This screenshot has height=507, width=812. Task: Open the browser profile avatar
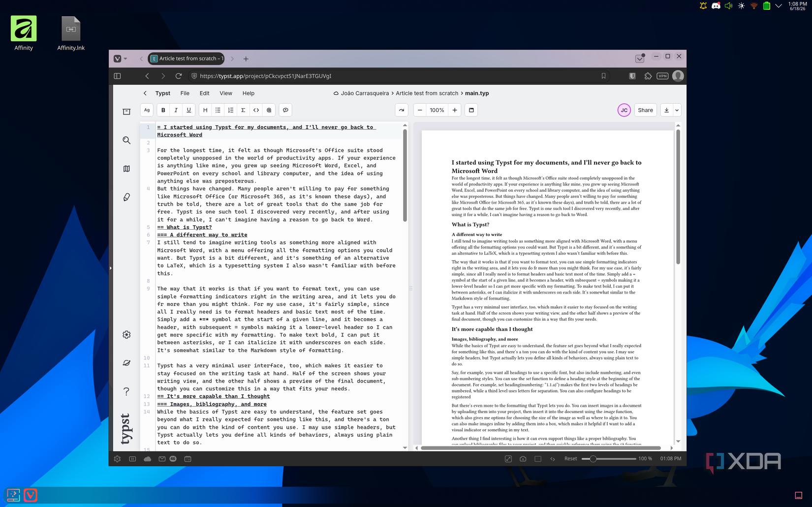678,76
